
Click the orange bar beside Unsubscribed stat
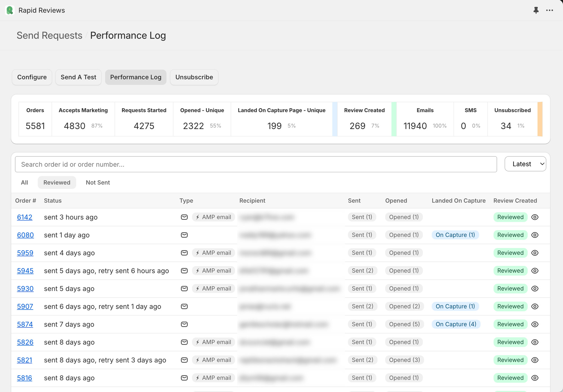coord(540,119)
